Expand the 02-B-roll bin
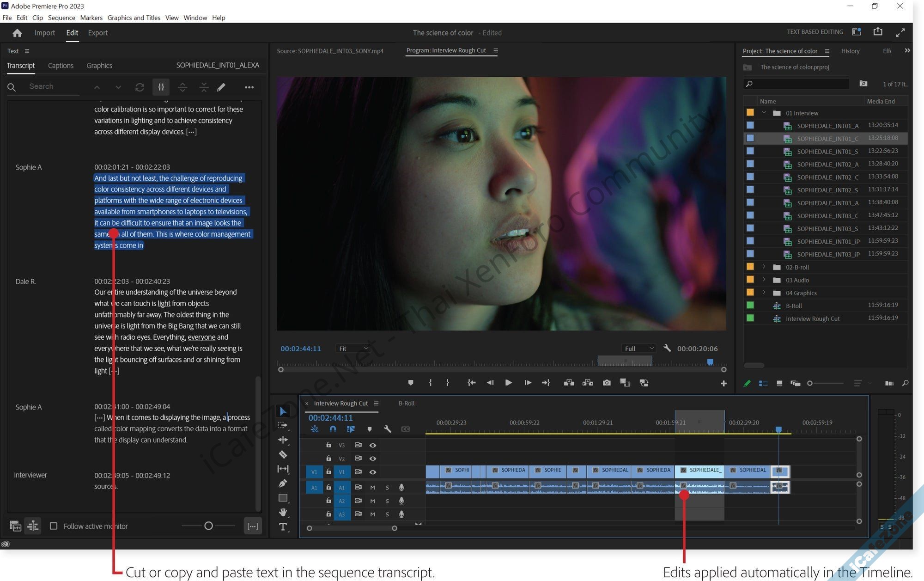924x581 pixels. 764,267
